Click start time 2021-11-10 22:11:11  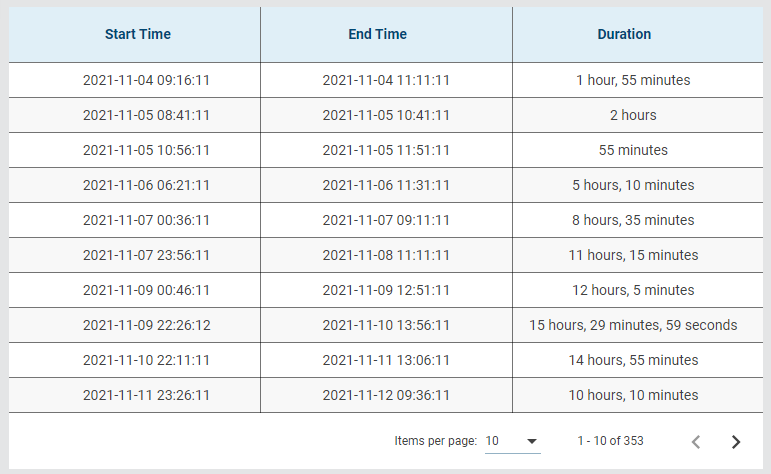coord(146,360)
